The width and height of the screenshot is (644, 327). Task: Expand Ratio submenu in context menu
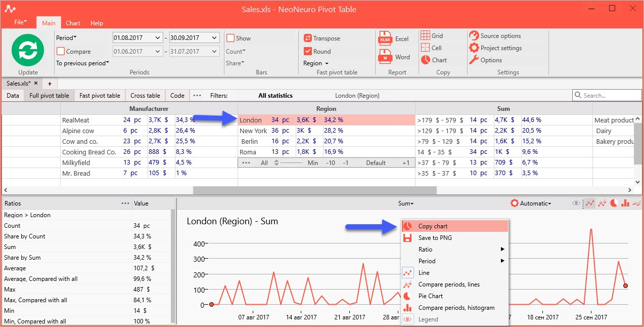tap(455, 250)
